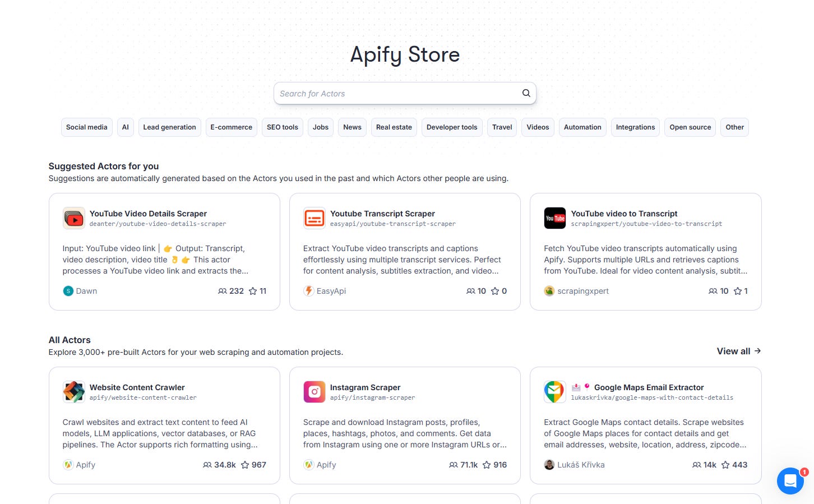The width and height of the screenshot is (814, 504).
Task: Click lukaskrivka/google-maps-with-contact-details path
Action: [x=652, y=397]
